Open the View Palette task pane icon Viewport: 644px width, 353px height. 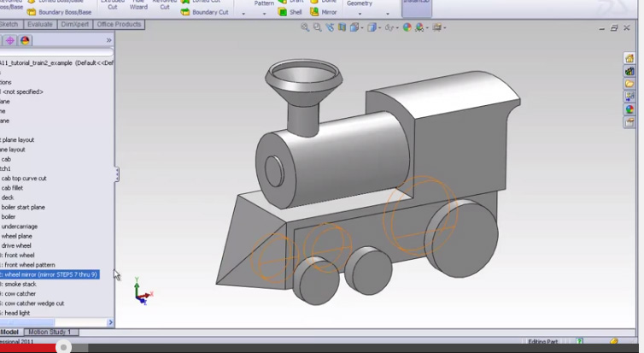[x=629, y=97]
